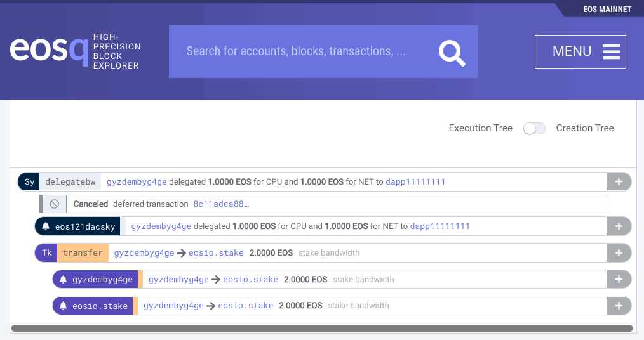
Task: Open gyzdembyg4ge sender link in Tk transfer row
Action: coord(144,252)
